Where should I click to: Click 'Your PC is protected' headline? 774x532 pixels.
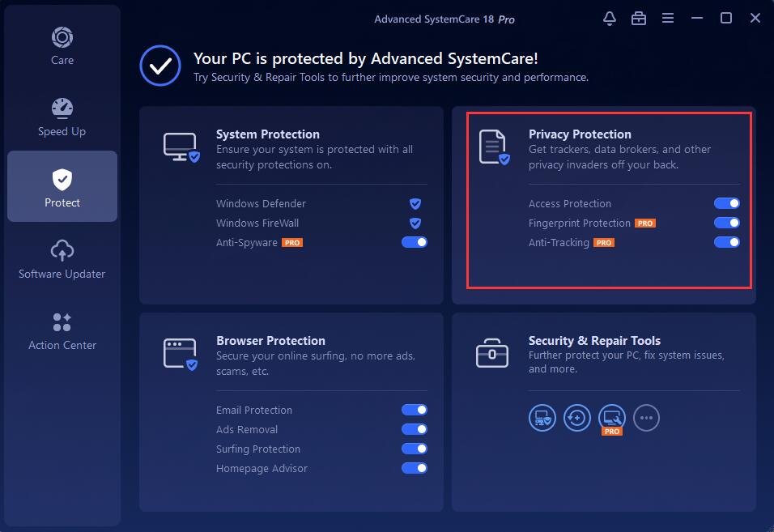point(366,59)
